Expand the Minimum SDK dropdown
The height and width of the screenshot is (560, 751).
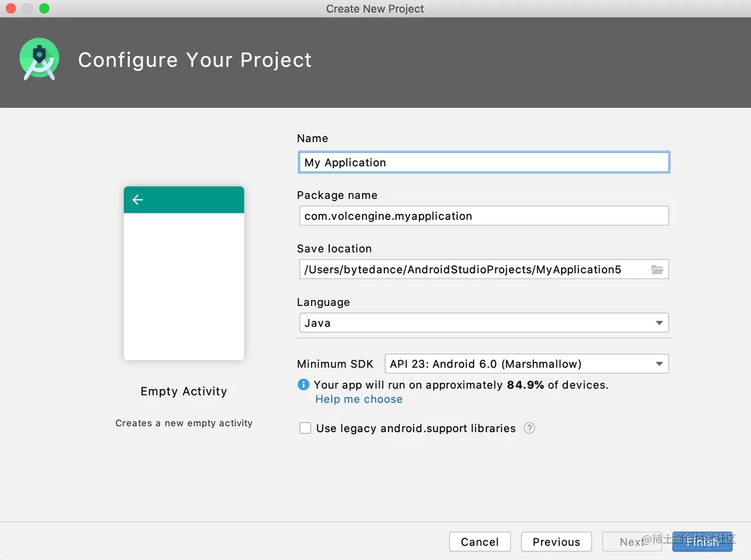(x=526, y=364)
